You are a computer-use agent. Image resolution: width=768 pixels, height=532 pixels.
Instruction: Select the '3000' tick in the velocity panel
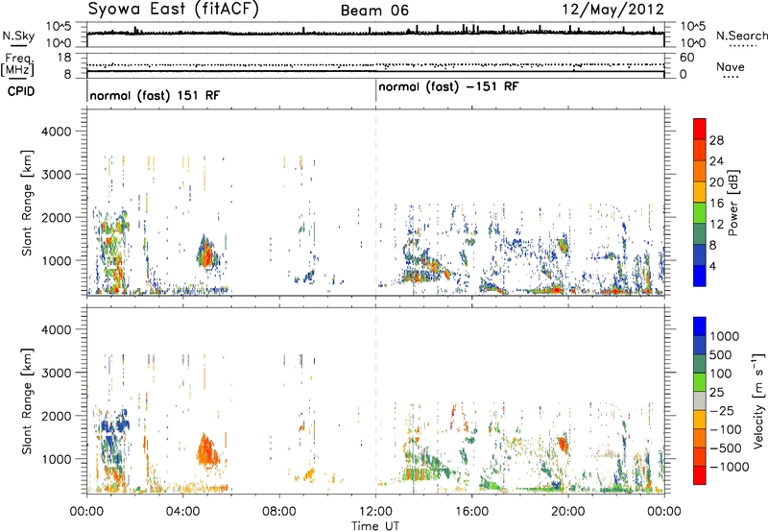pyautogui.click(x=57, y=373)
